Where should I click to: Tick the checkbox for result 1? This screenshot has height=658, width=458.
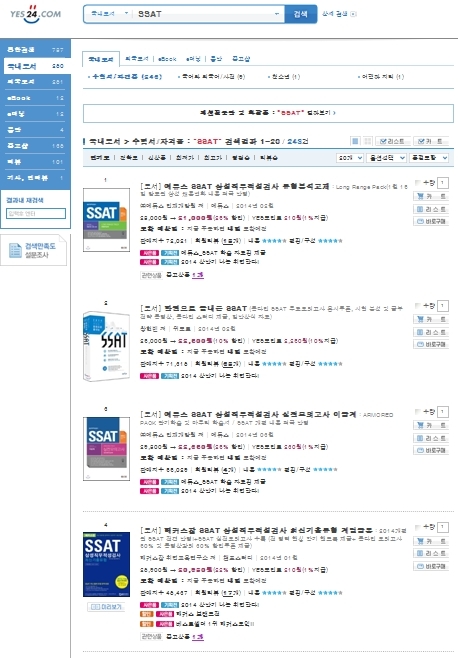point(417,183)
